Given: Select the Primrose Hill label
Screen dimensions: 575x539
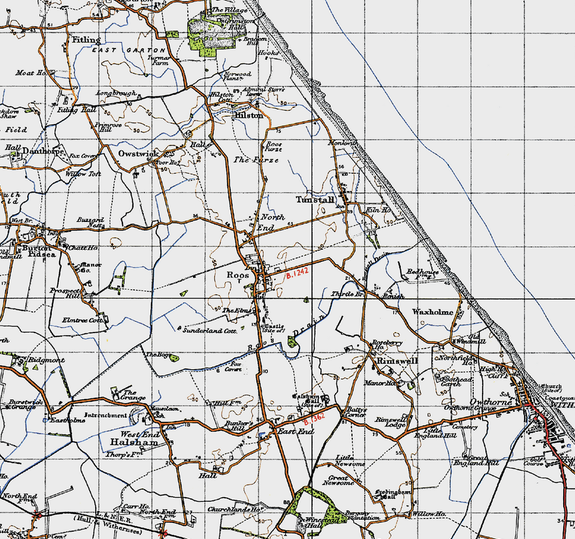Looking at the screenshot, I should (108, 127).
